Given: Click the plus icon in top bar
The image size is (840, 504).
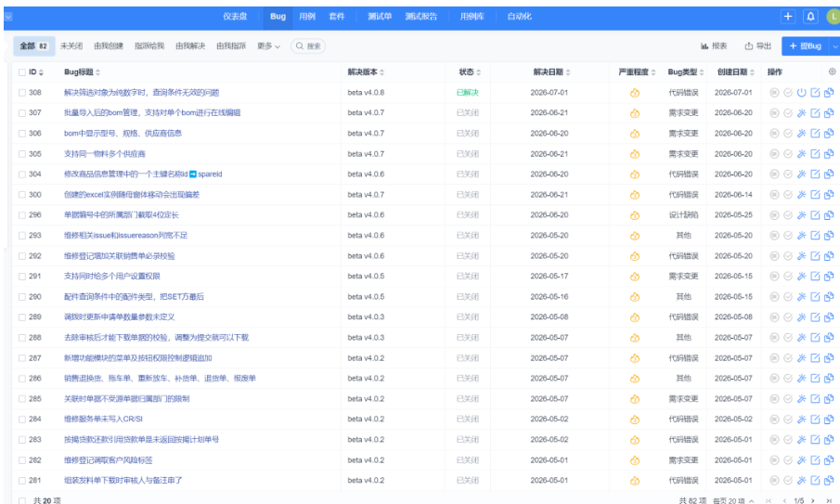Looking at the screenshot, I should point(788,17).
